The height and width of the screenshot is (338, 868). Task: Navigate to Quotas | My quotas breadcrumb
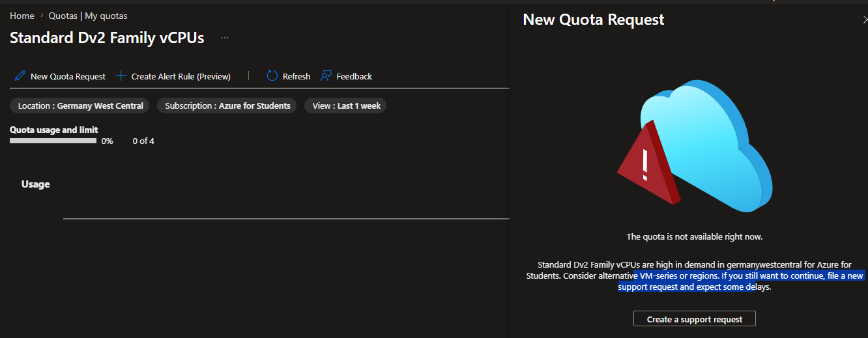click(88, 16)
